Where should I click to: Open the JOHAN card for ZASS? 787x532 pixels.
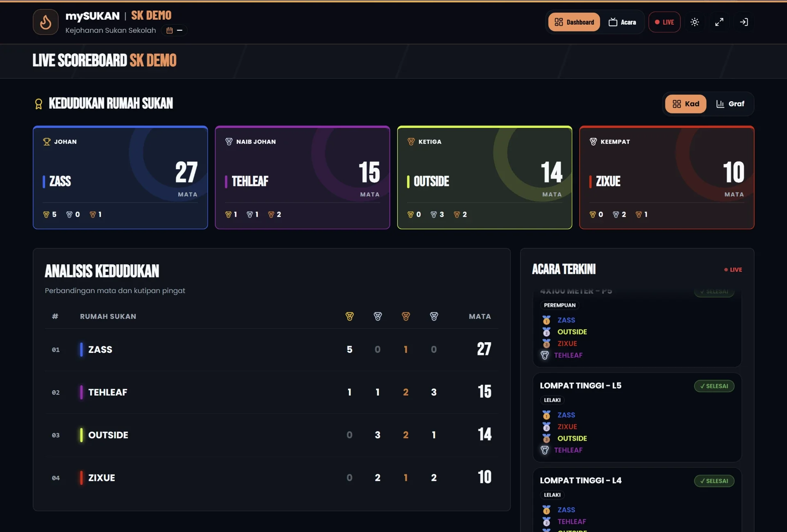click(120, 177)
